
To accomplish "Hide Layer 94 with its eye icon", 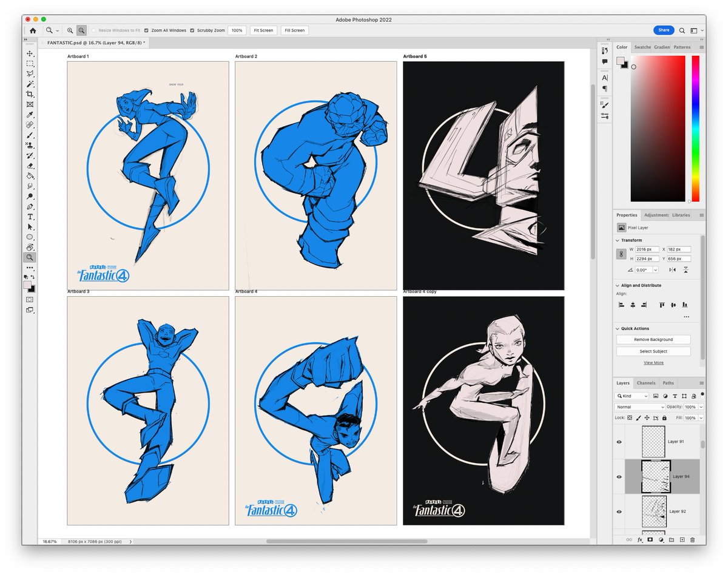I will tap(619, 477).
